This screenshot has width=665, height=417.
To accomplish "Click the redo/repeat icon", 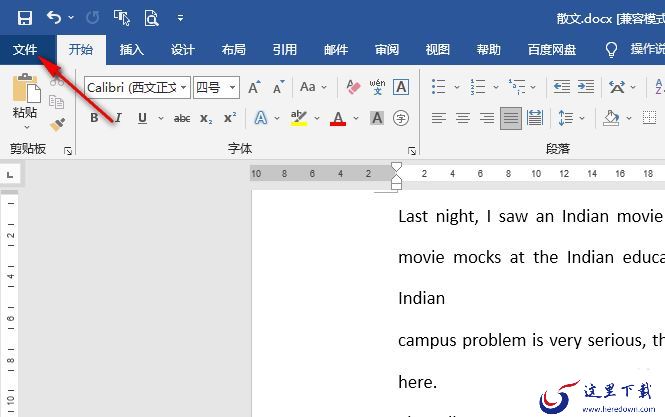I will coord(92,18).
